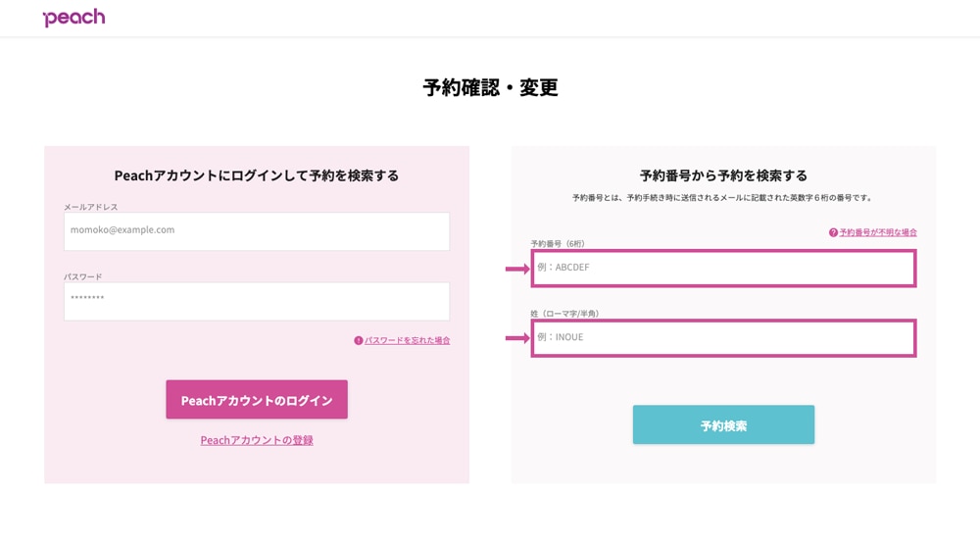
Task: Click the メールアドレス field label
Action: [x=90, y=207]
